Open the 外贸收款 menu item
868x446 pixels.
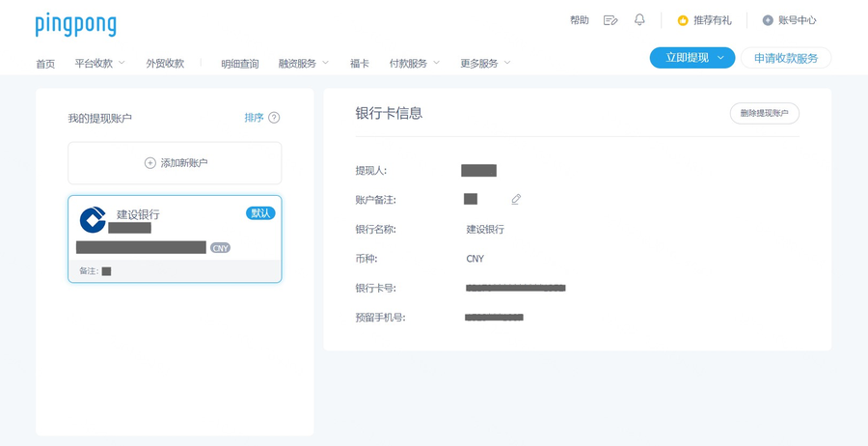[x=165, y=64]
